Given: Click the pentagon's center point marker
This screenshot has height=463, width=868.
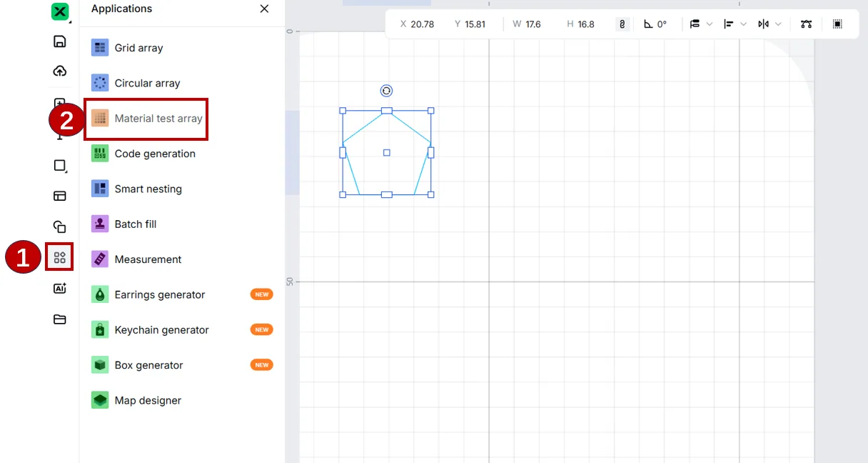Looking at the screenshot, I should point(386,152).
